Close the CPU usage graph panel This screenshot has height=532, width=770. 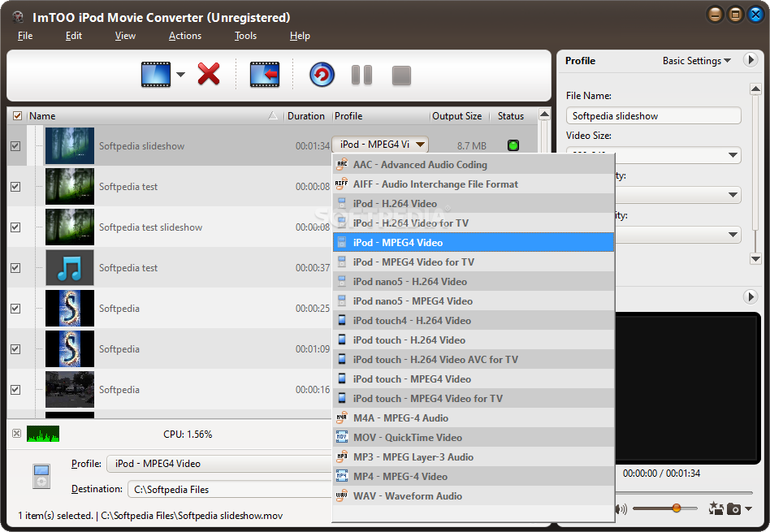tap(17, 433)
